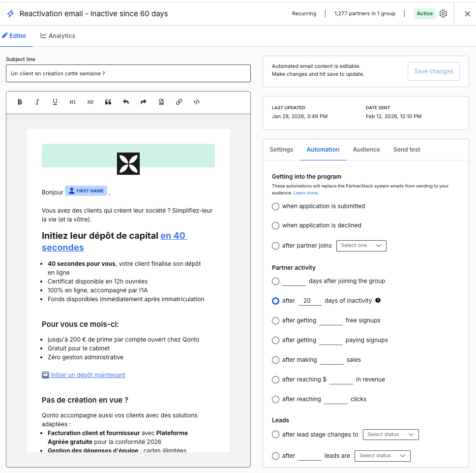Click 'Pour vous ce mois-ci:' heading
This screenshot has width=476, height=473.
click(x=81, y=324)
